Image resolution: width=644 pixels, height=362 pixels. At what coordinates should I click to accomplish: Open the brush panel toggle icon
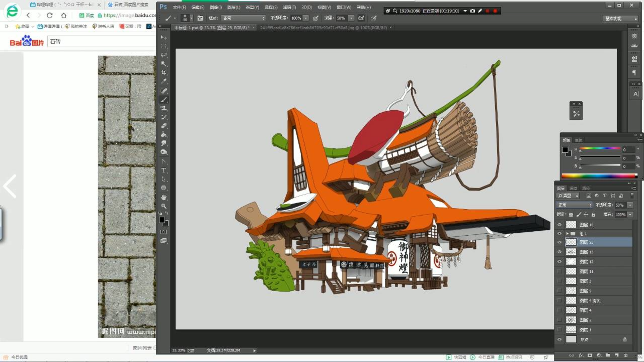(x=200, y=18)
